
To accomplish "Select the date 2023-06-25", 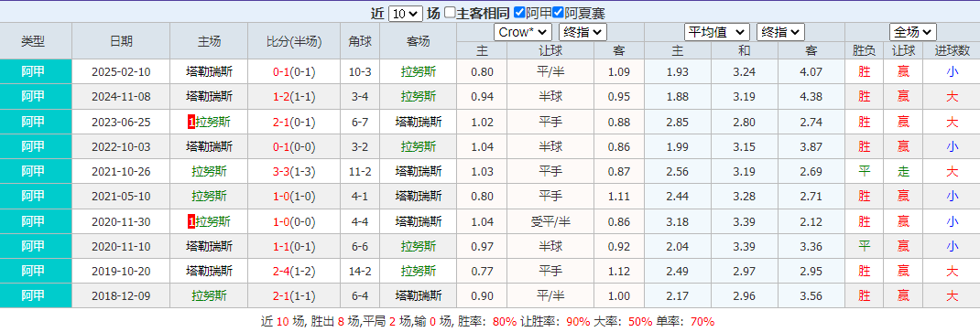I will tap(121, 123).
